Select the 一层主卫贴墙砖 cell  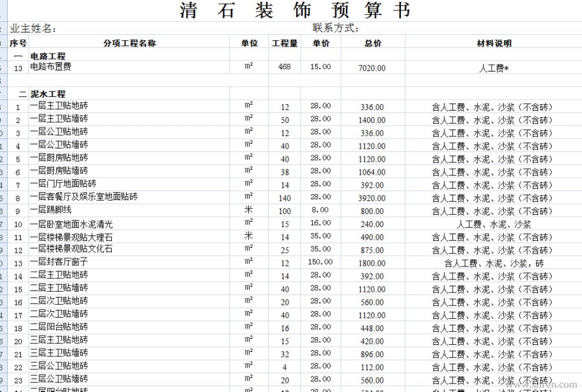[129, 119]
